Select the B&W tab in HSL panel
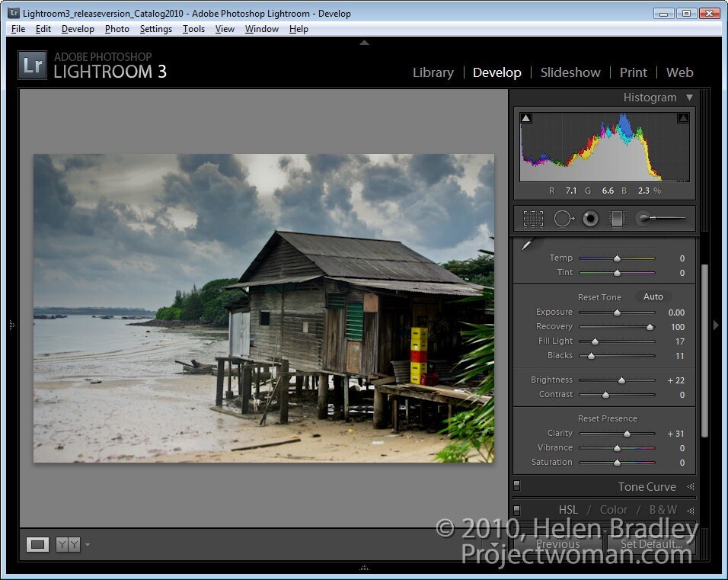 click(x=663, y=510)
